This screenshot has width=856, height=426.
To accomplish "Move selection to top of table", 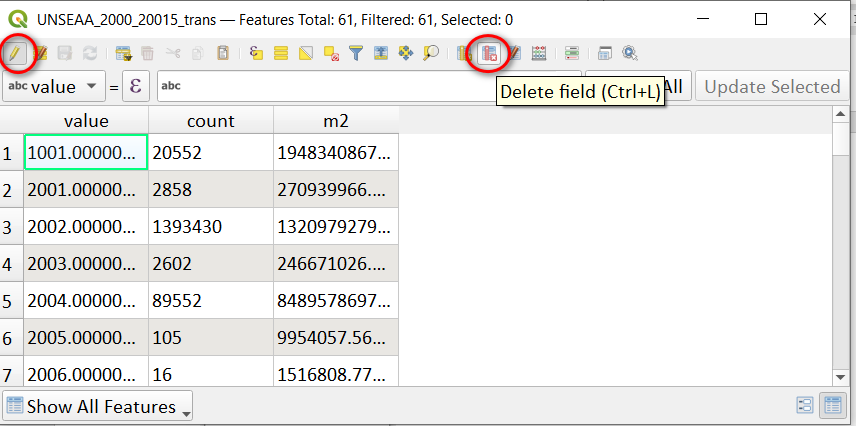I will coord(381,54).
